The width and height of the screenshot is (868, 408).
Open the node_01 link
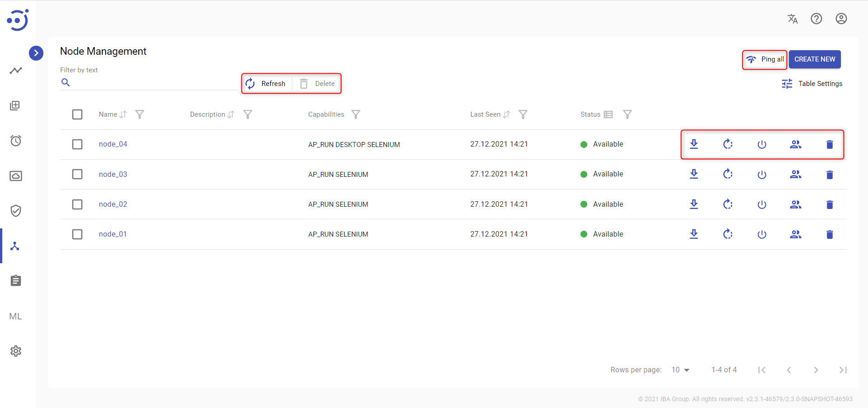tap(113, 234)
